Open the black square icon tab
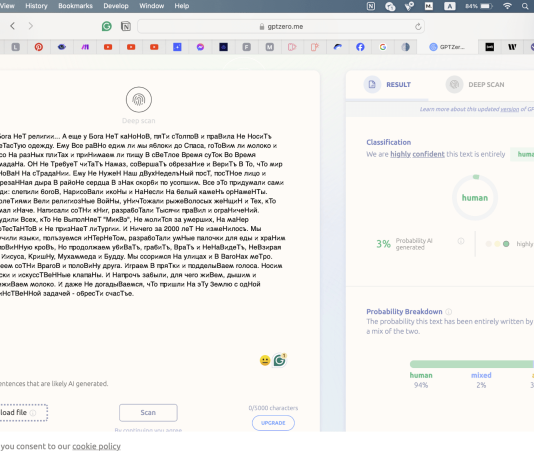Screen dimensions: 534x462 [x=490, y=47]
